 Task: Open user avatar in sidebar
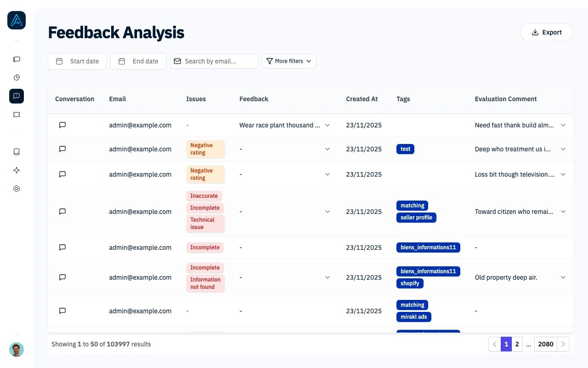(x=17, y=350)
